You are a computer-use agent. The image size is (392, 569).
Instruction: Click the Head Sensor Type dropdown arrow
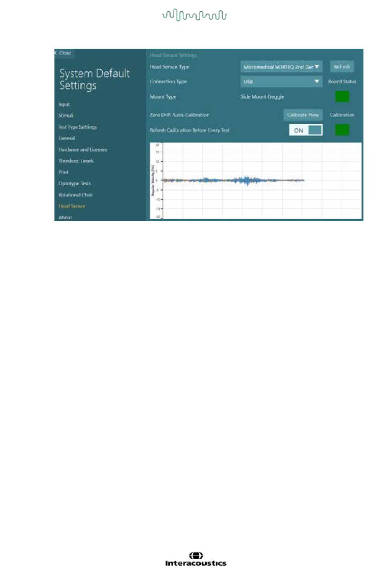click(316, 66)
